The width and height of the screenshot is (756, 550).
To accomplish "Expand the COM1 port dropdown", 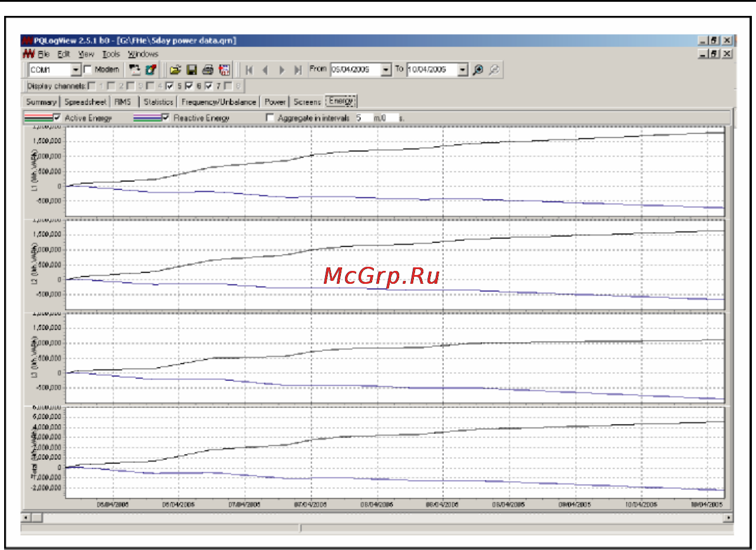I will click(76, 70).
